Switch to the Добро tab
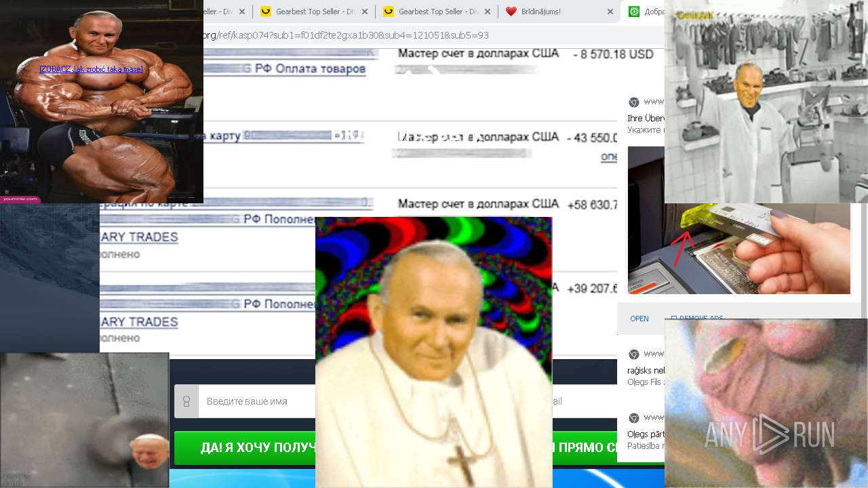Screen dimensions: 868x488 (644, 12)
